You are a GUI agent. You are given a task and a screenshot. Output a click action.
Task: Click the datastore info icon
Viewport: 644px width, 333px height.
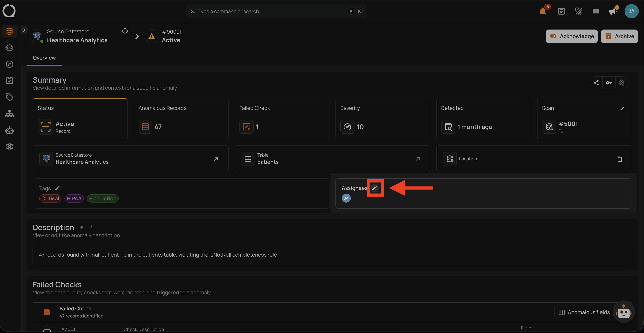pos(125,31)
